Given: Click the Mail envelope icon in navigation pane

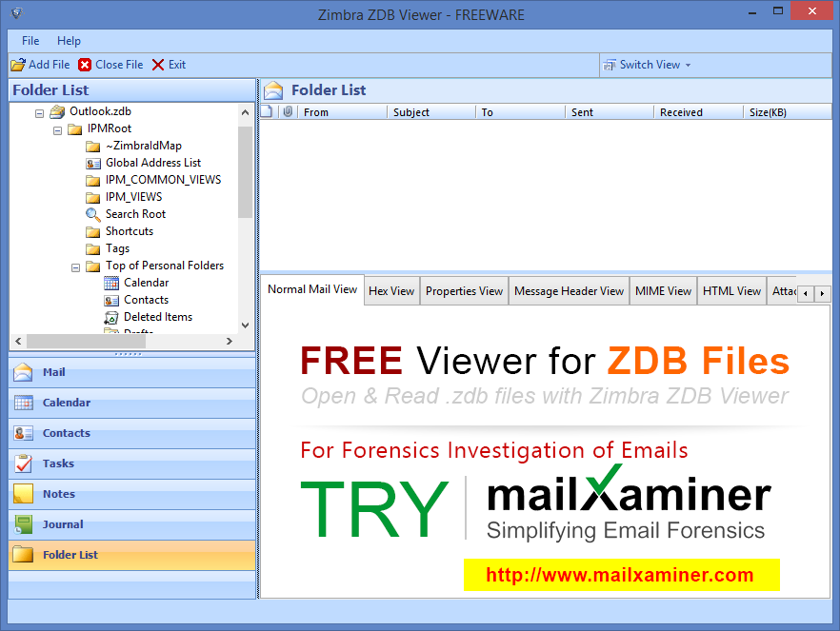Looking at the screenshot, I should point(23,372).
